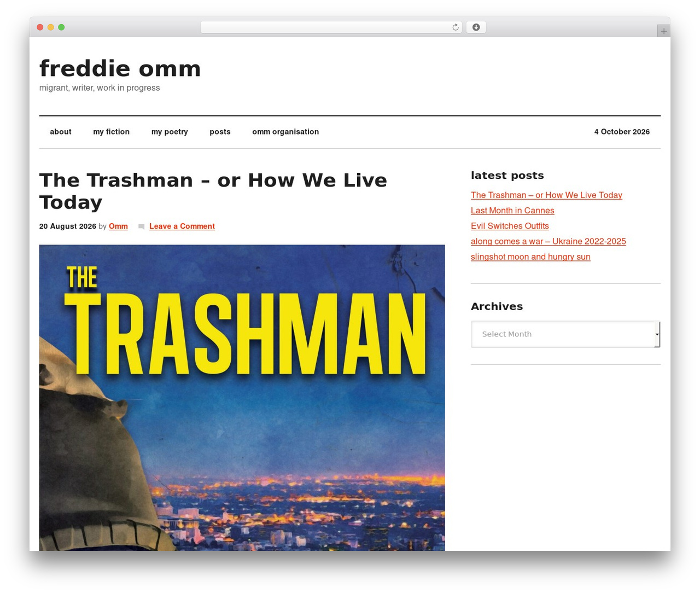This screenshot has width=700, height=593.
Task: Open the about menu item
Action: (61, 132)
